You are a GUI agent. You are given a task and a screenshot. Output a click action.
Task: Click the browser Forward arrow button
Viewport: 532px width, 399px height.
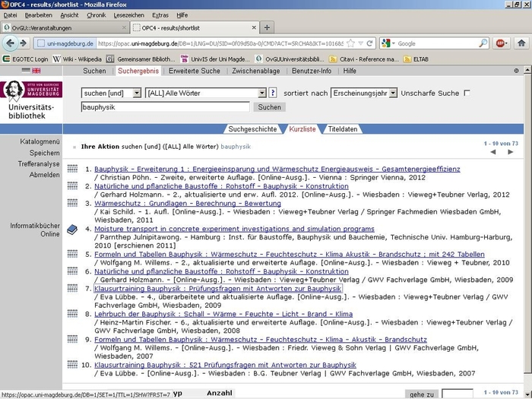click(x=24, y=43)
